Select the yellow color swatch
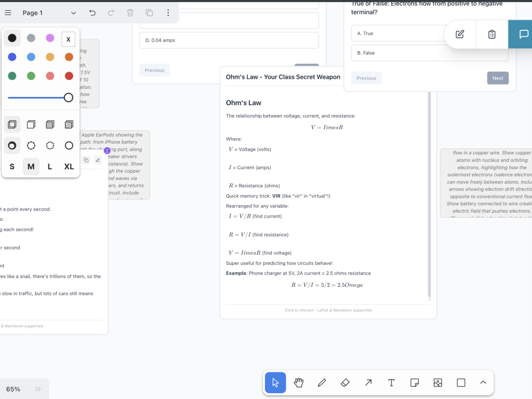532x399 pixels. [50, 57]
